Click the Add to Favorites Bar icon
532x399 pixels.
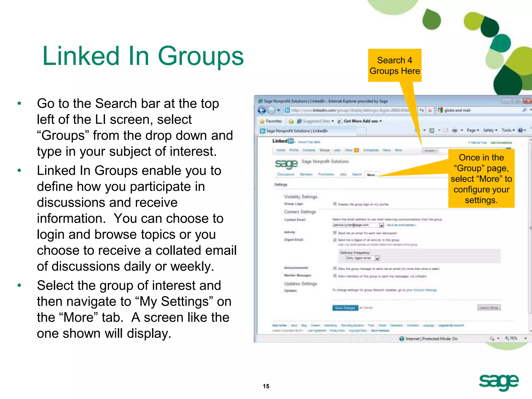(x=291, y=121)
